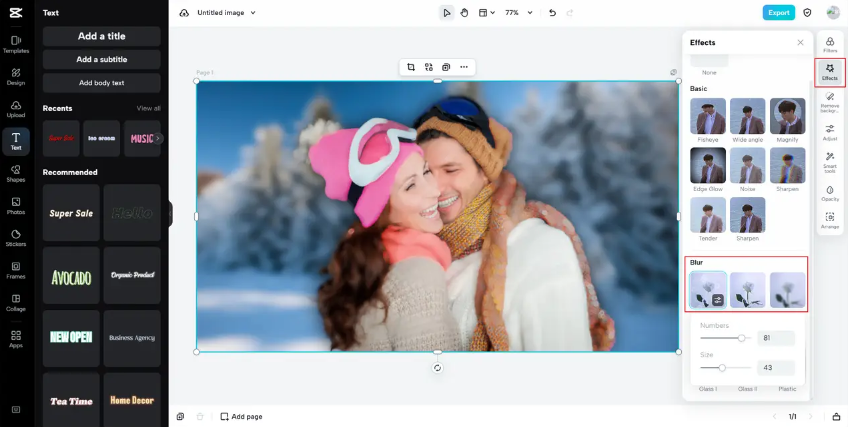Open the Adjust tool
Screen dimensions: 848x427
point(830,132)
